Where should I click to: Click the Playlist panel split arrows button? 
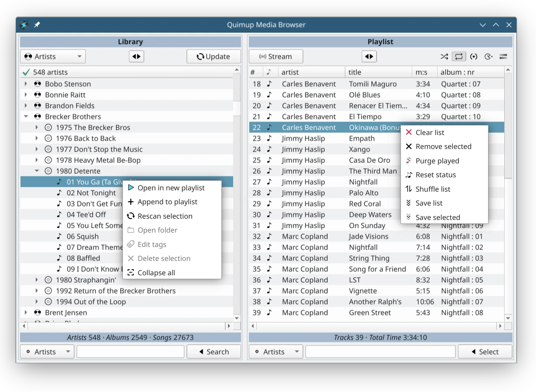click(x=369, y=57)
